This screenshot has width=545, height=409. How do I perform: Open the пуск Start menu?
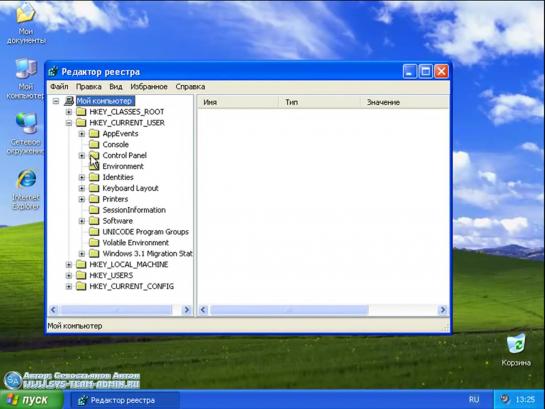pos(32,400)
